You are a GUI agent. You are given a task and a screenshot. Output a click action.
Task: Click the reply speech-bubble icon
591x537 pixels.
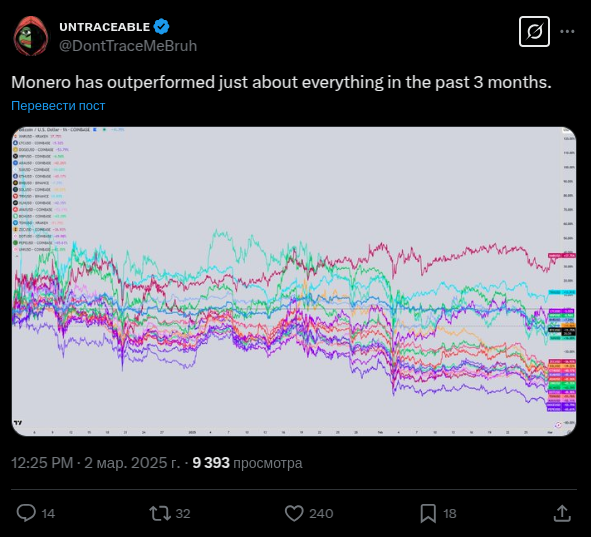(26, 513)
